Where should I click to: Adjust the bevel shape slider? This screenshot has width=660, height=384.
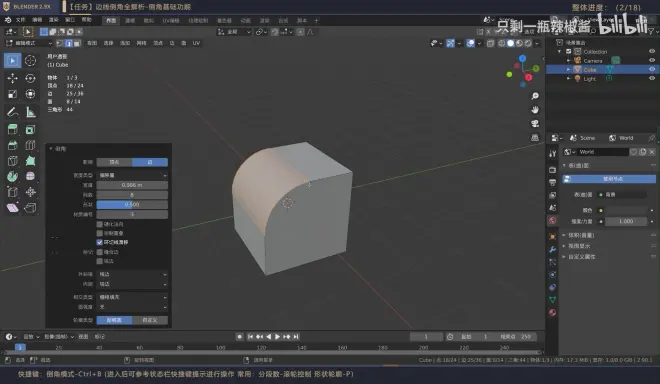pyautogui.click(x=132, y=205)
